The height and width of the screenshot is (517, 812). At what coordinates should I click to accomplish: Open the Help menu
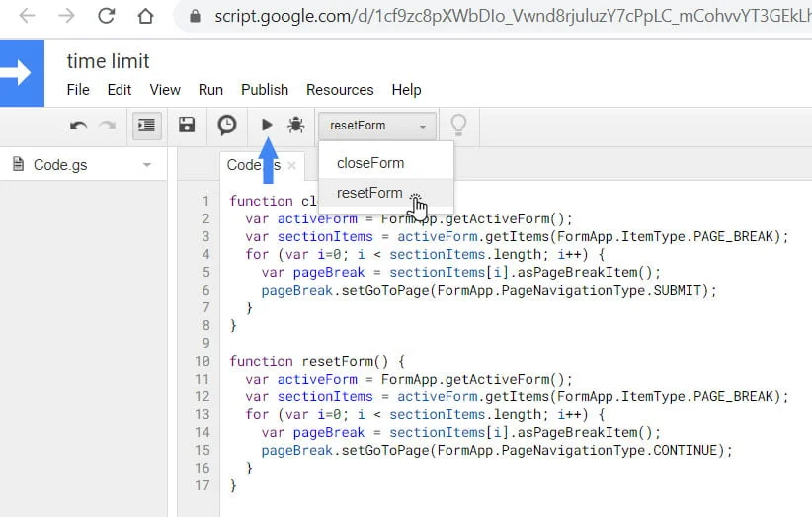pyautogui.click(x=406, y=90)
